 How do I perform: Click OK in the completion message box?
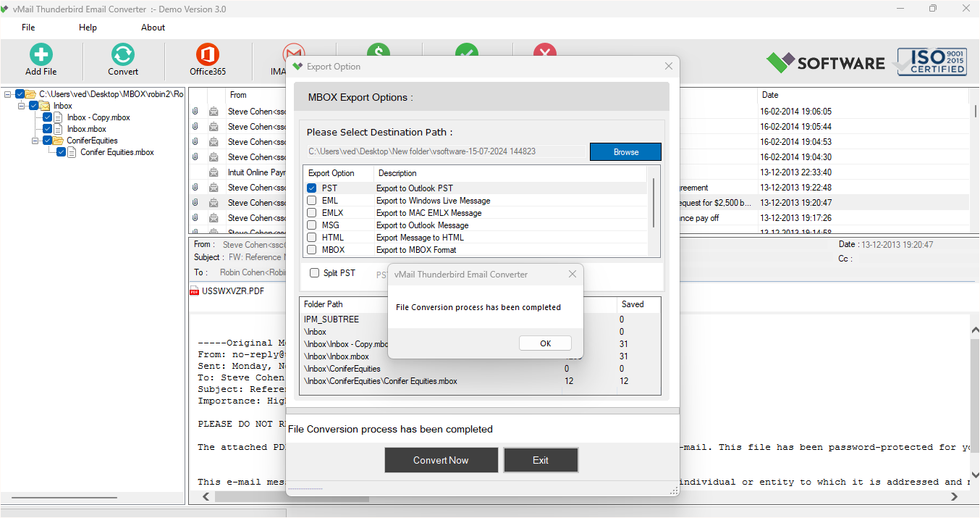(x=545, y=343)
